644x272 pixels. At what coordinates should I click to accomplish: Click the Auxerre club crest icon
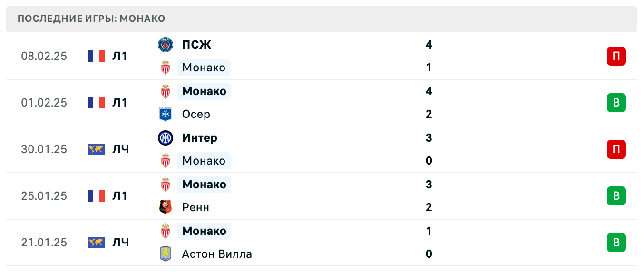click(165, 114)
